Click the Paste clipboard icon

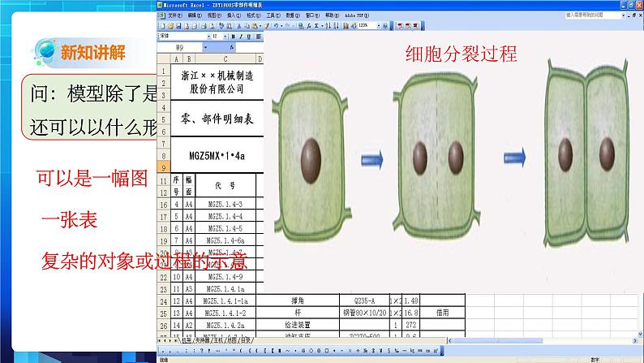255,26
